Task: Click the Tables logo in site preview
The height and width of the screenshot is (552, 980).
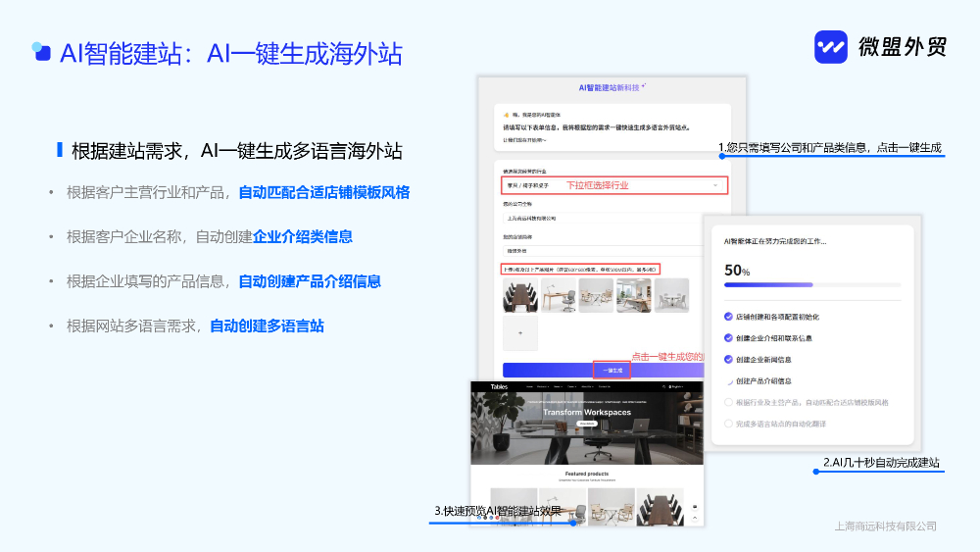Action: tap(500, 387)
